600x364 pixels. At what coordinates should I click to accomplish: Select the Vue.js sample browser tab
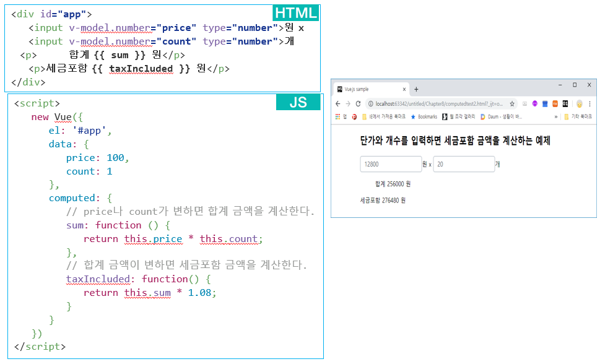371,89
